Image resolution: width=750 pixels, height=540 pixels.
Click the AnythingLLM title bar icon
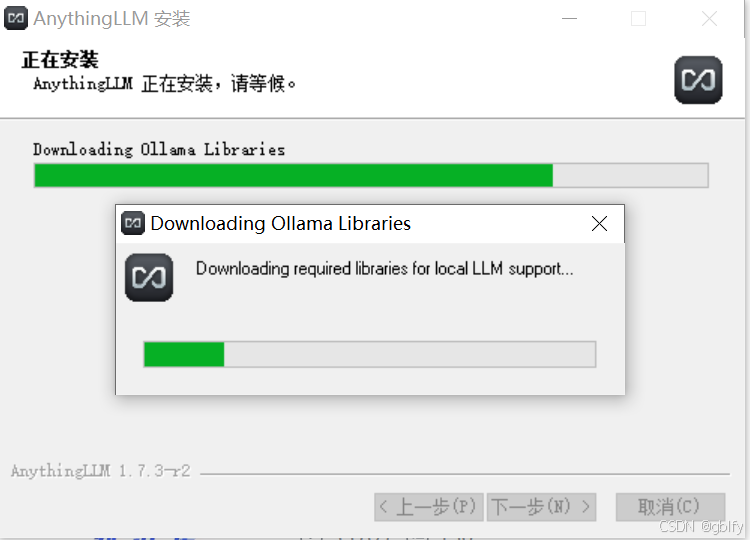pos(16,19)
